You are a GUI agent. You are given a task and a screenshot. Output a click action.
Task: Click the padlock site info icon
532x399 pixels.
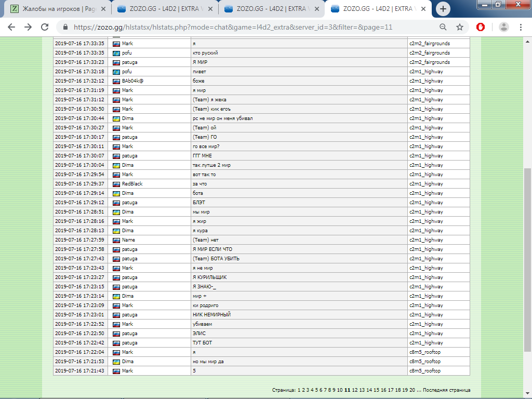tap(65, 27)
